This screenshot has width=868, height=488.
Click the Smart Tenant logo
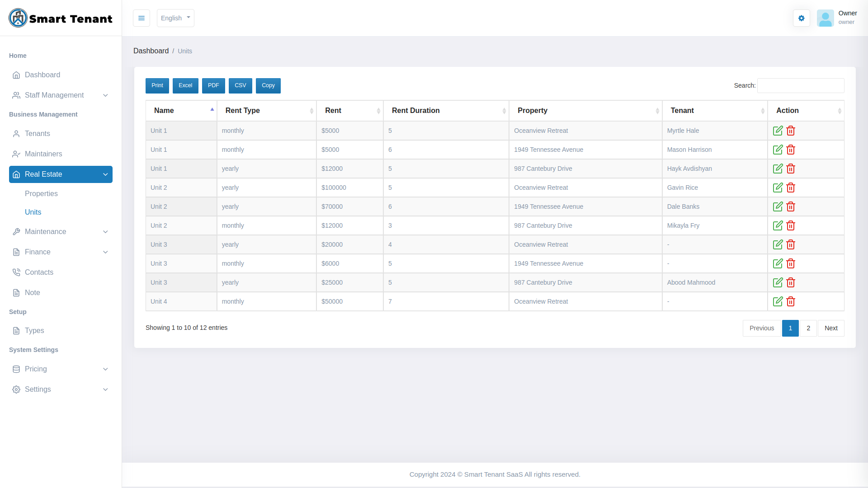[60, 18]
